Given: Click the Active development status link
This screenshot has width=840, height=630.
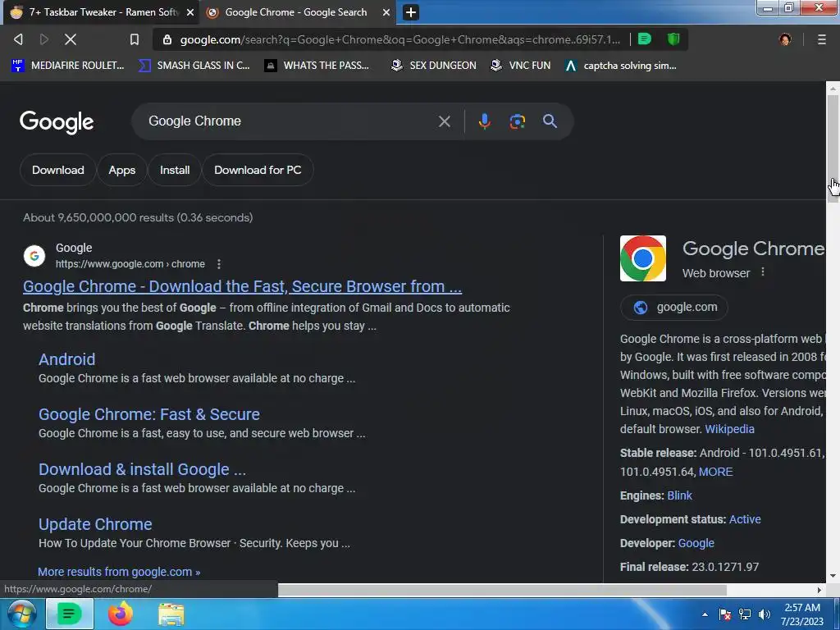Looking at the screenshot, I should (745, 519).
